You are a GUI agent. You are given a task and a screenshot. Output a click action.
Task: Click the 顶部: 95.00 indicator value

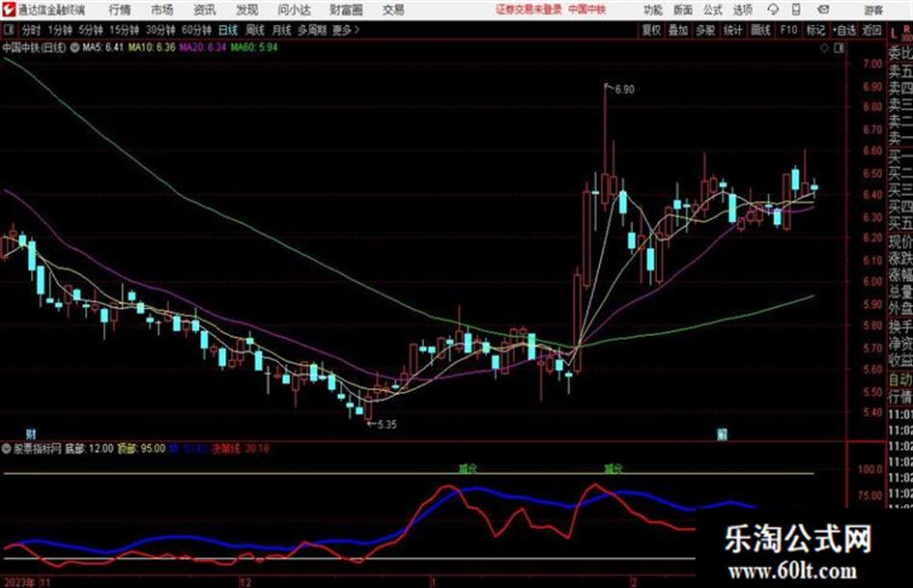tap(141, 449)
